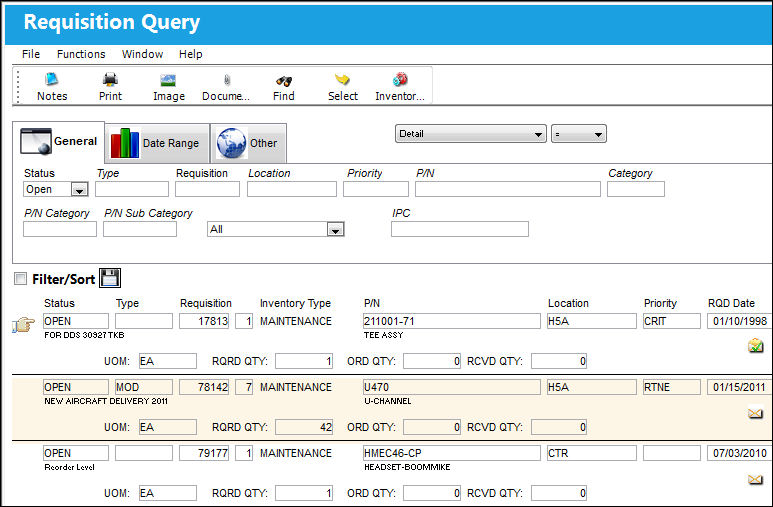Image resolution: width=773 pixels, height=507 pixels.
Task: Click RQD date 01/15/2011
Action: pyautogui.click(x=738, y=387)
